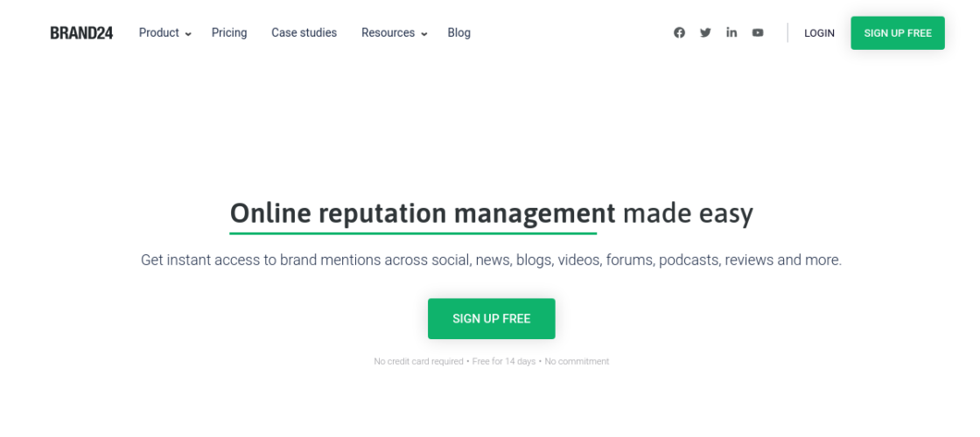
Task: Open the Resources menu label
Action: [388, 33]
